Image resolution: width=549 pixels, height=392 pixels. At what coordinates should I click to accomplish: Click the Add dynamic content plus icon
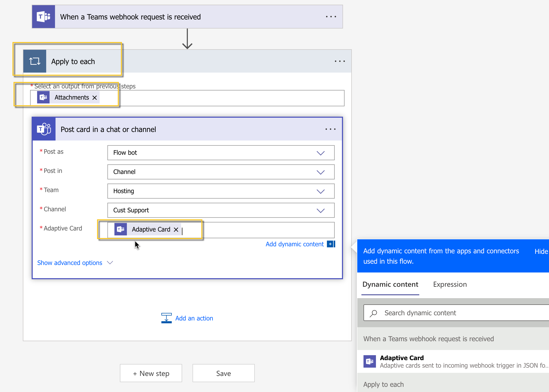[x=331, y=244]
